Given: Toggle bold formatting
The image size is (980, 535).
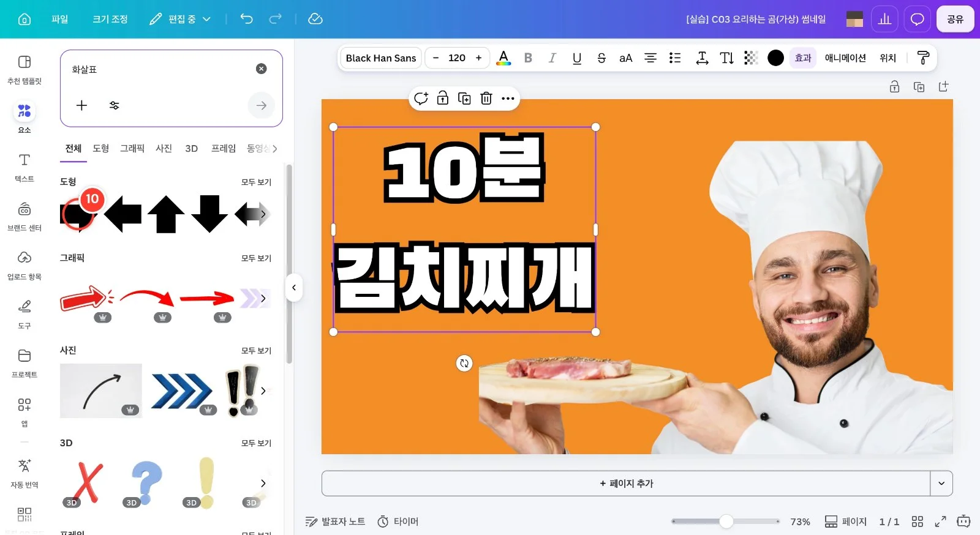Looking at the screenshot, I should (x=528, y=58).
